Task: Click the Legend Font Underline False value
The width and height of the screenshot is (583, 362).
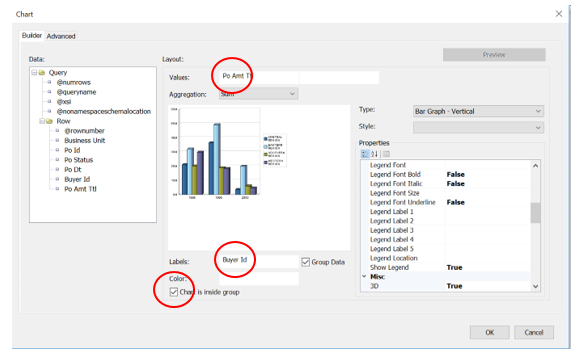Action: (455, 202)
